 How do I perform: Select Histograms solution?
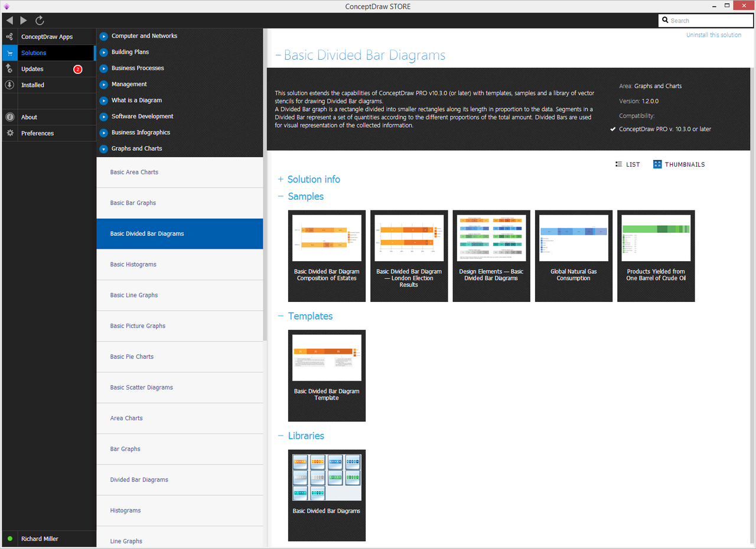pos(180,511)
